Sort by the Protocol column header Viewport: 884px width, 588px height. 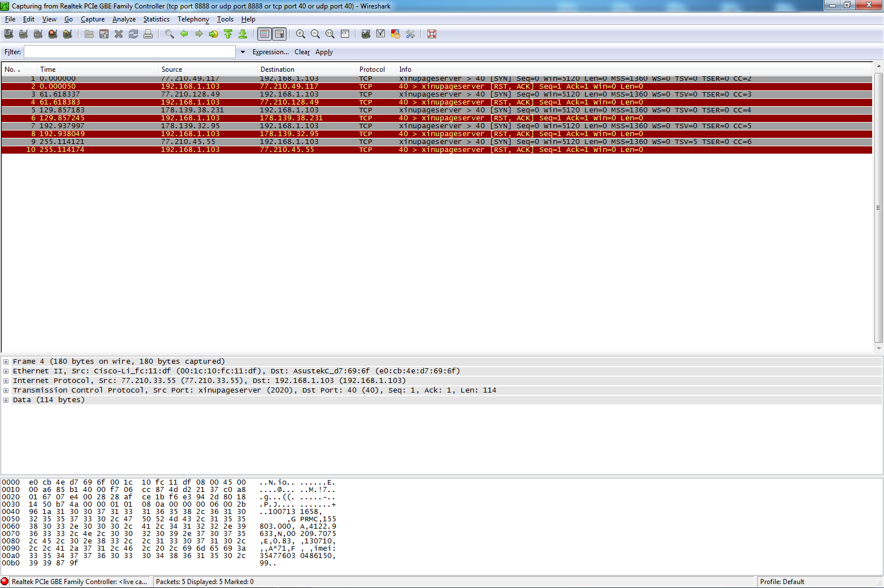coord(375,69)
